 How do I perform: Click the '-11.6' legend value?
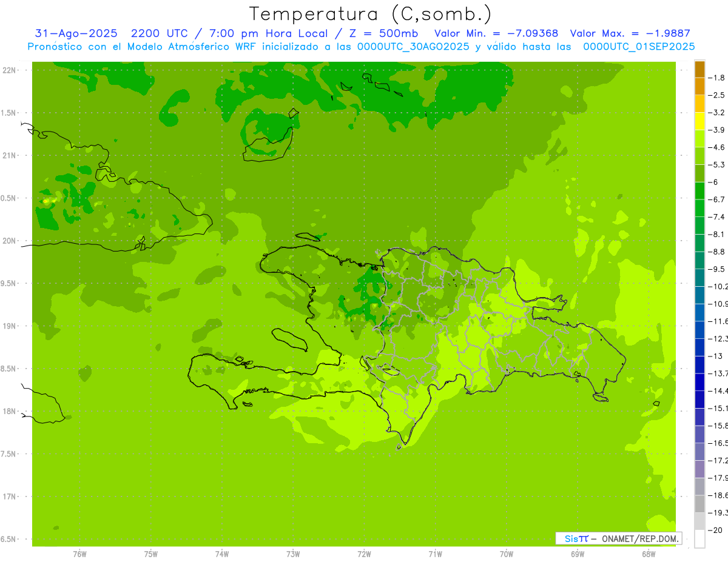718,321
